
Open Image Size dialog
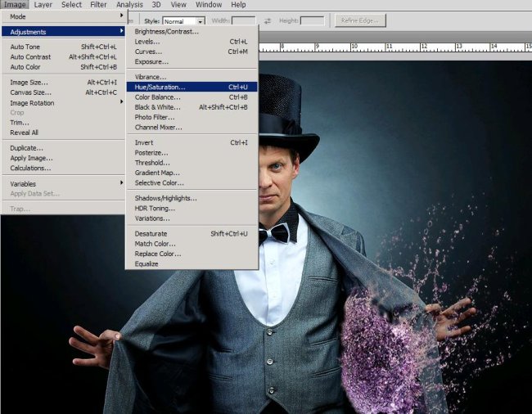pyautogui.click(x=64, y=83)
